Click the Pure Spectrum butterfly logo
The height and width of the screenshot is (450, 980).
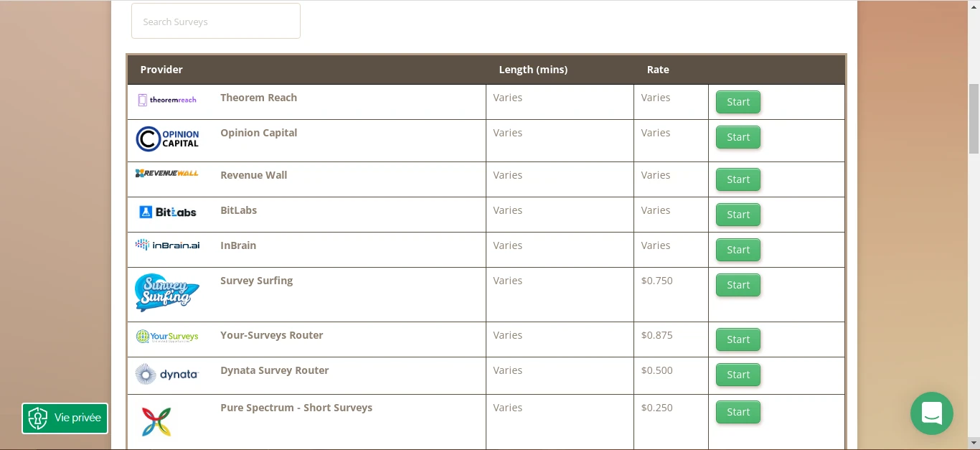pos(156,422)
